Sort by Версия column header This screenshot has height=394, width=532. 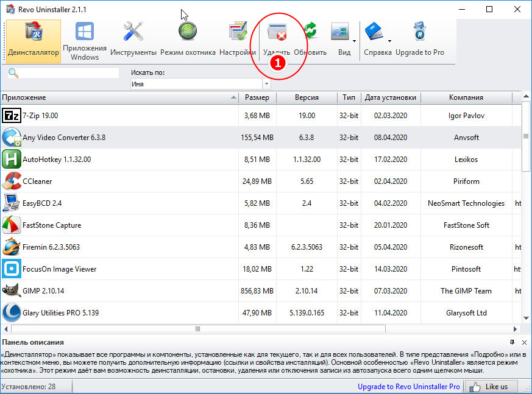click(x=307, y=97)
